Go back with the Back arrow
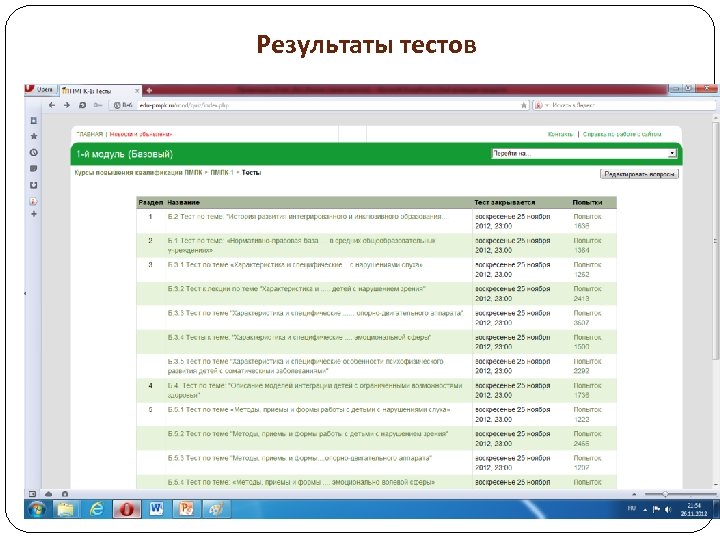Image resolution: width=720 pixels, height=540 pixels. (52, 105)
